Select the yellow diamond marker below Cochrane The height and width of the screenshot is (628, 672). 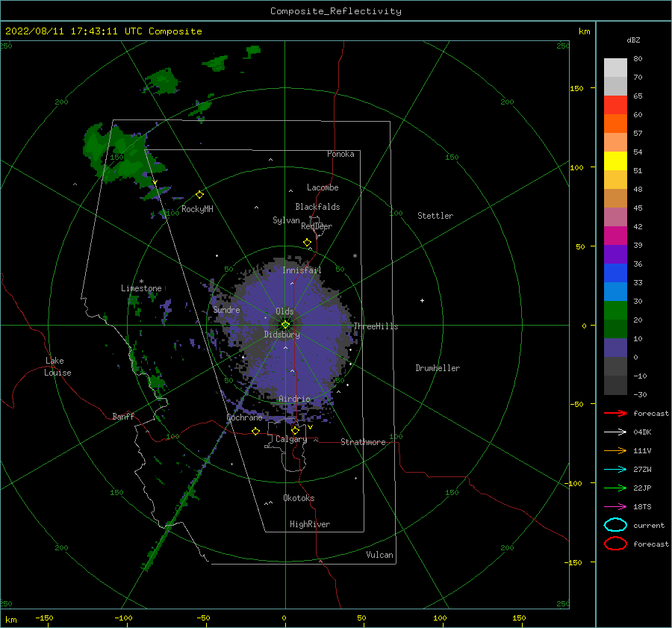255,432
